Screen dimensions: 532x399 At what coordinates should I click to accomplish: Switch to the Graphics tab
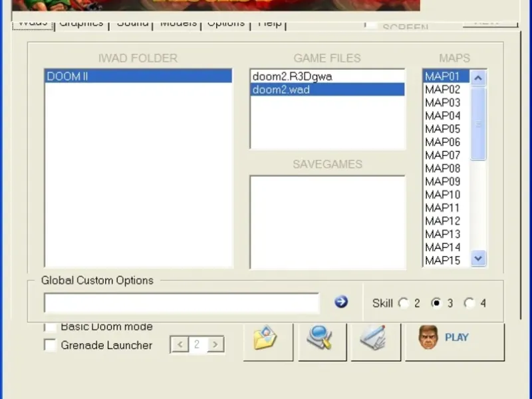coord(81,25)
